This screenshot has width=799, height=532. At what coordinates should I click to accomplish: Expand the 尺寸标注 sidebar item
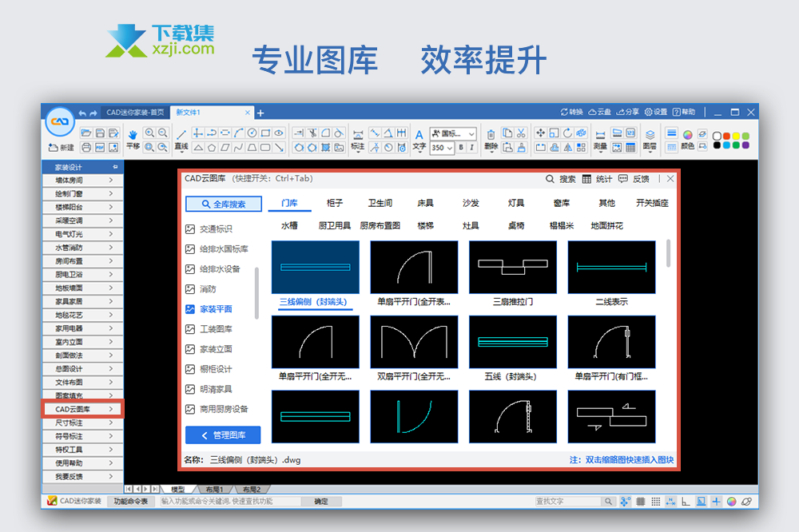(x=82, y=423)
